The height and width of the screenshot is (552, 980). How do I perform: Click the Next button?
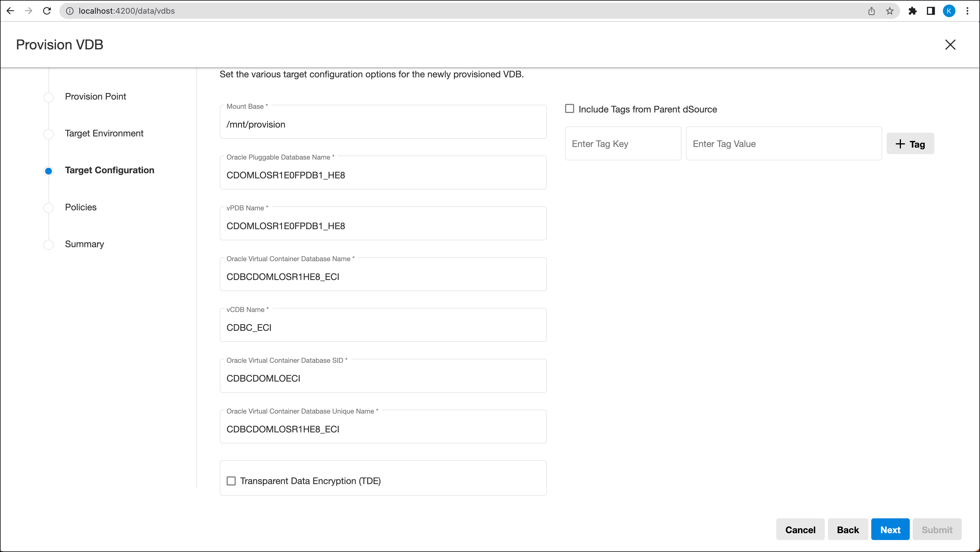coord(890,529)
